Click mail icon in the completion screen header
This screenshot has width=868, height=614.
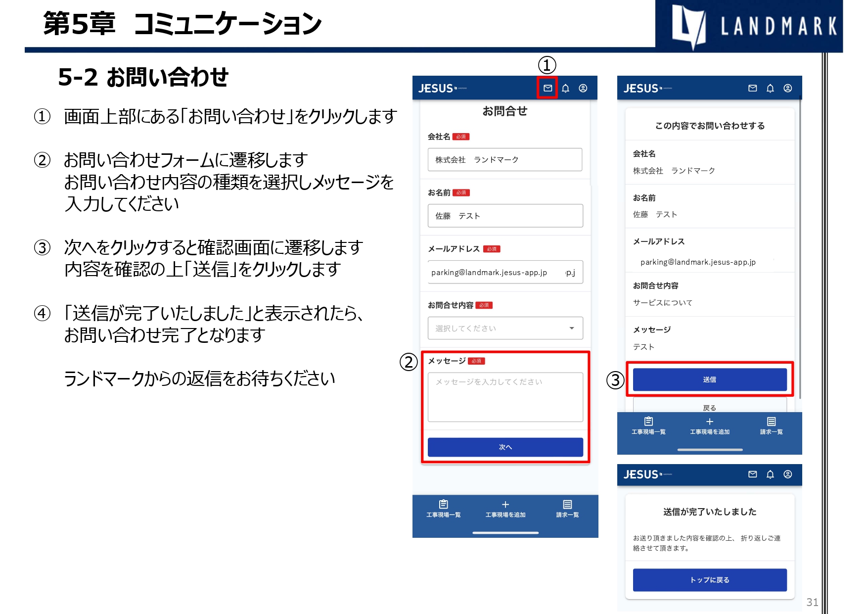(752, 474)
